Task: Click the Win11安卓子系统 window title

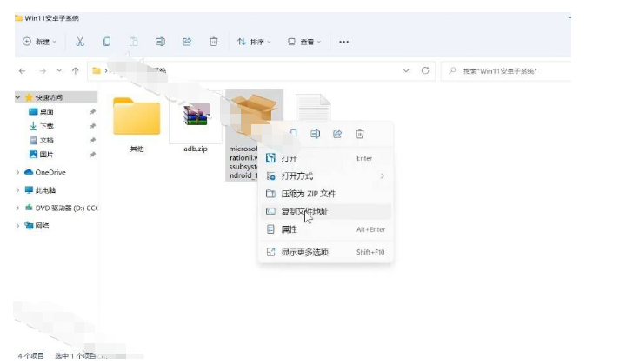Action: (x=51, y=18)
